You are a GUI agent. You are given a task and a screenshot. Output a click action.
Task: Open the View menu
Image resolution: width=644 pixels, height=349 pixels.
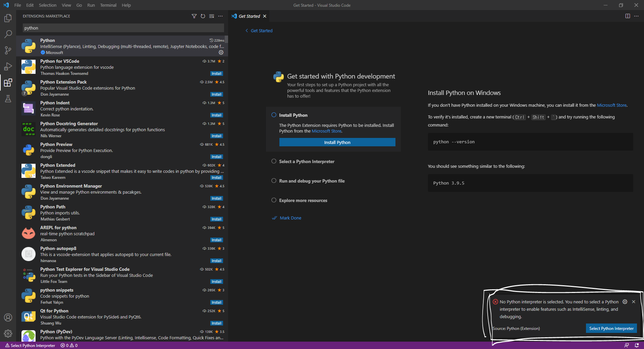pyautogui.click(x=66, y=5)
